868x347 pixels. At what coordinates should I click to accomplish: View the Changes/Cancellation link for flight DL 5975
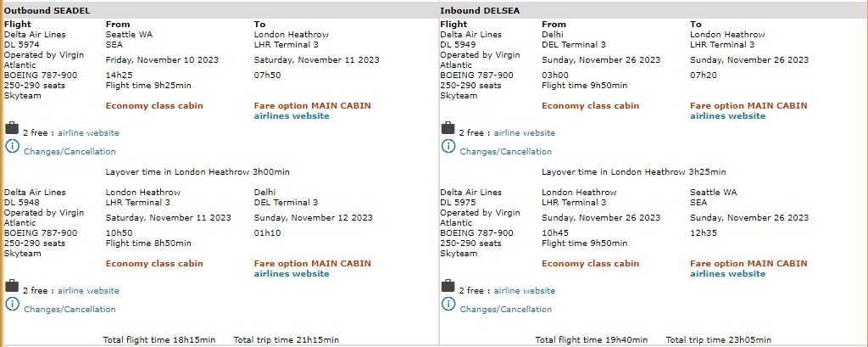pos(505,310)
